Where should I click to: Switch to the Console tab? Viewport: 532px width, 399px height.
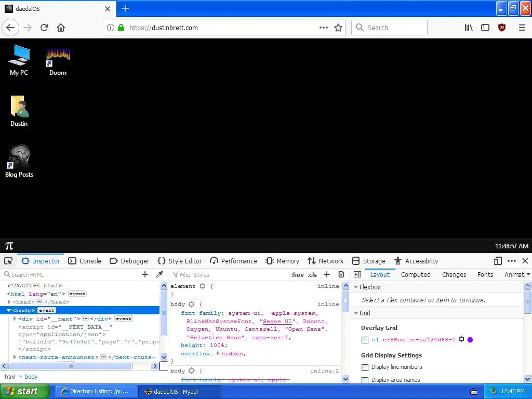85,261
